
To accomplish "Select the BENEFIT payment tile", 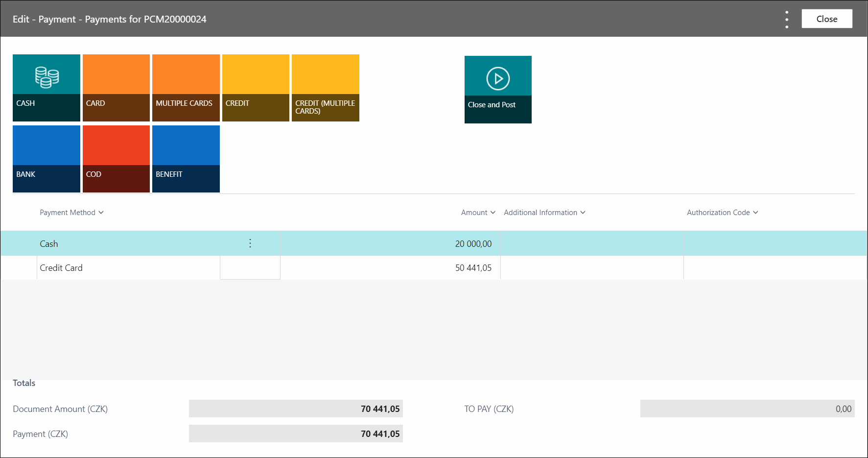I will tap(186, 159).
